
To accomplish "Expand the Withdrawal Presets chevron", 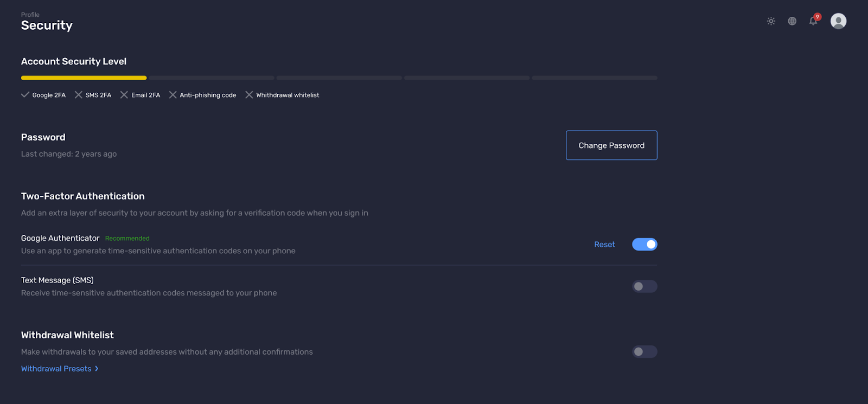I will click(x=97, y=369).
